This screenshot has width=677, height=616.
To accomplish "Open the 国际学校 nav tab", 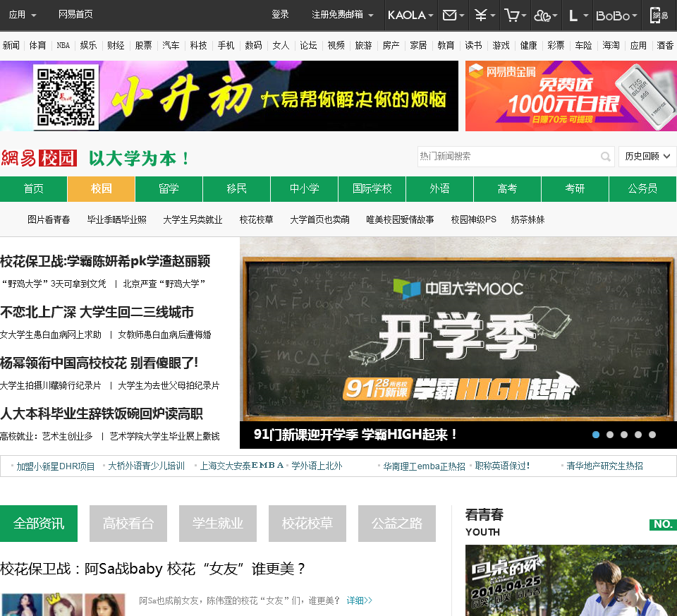I will click(x=372, y=189).
